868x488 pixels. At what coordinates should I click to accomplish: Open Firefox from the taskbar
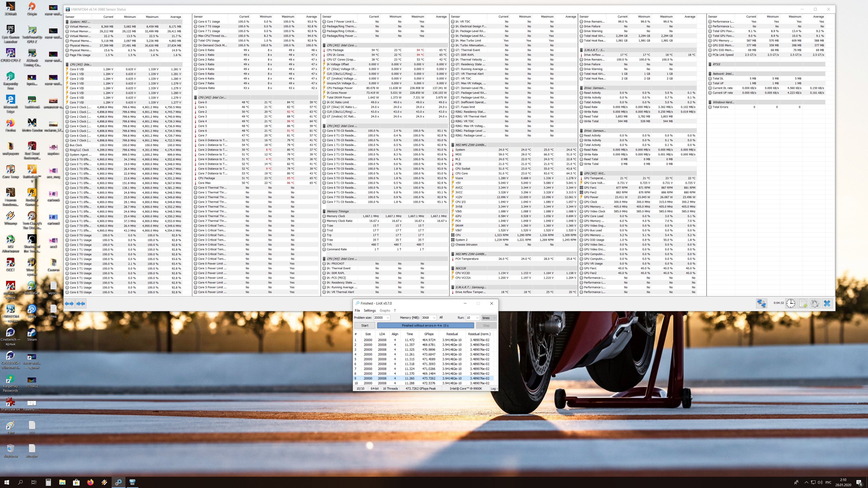click(x=90, y=482)
